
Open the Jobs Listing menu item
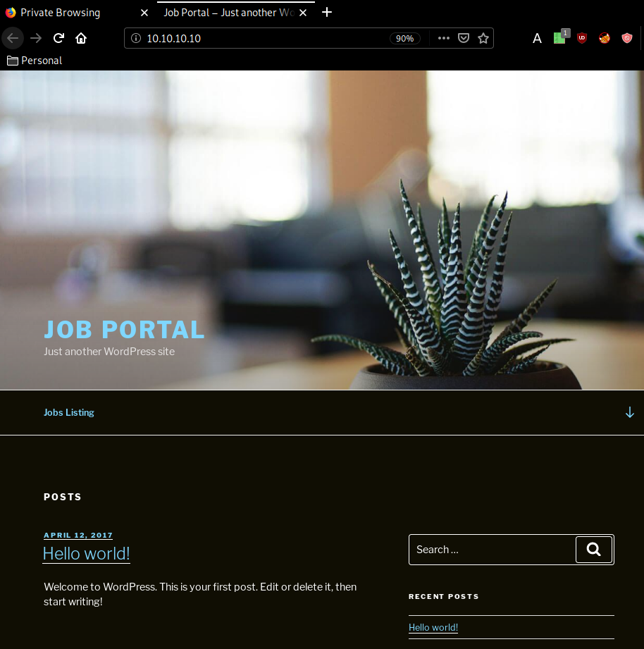tap(69, 412)
